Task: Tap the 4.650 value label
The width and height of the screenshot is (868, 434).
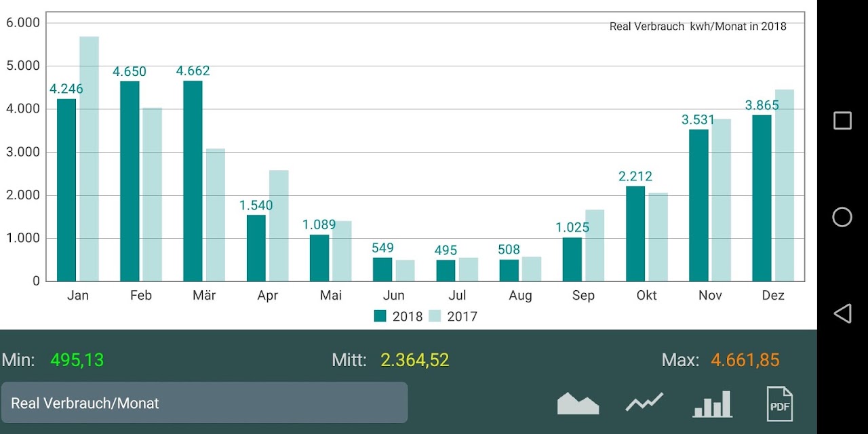Action: [x=130, y=72]
